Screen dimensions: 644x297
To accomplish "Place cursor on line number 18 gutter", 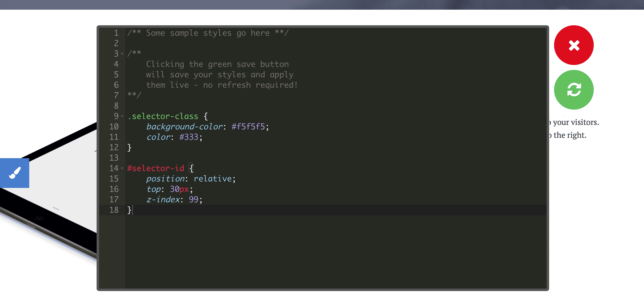I will coord(114,210).
